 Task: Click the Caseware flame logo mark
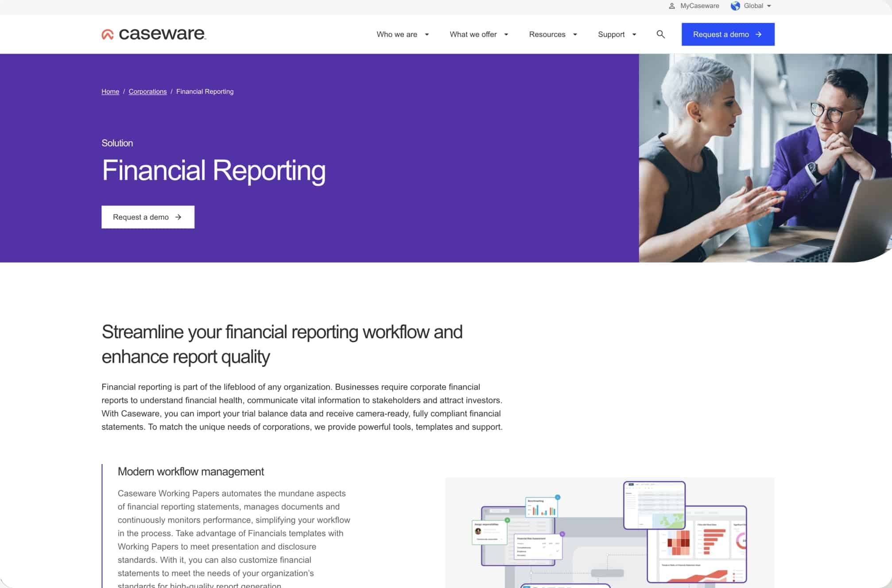click(x=106, y=34)
